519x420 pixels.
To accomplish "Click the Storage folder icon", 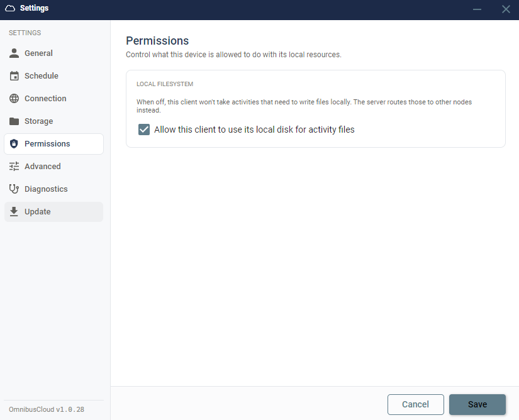I will [x=14, y=121].
